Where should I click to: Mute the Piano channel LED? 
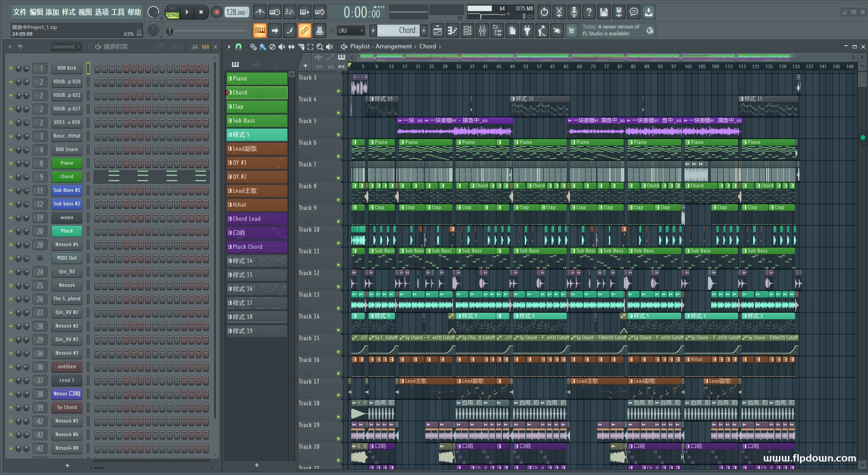11,163
